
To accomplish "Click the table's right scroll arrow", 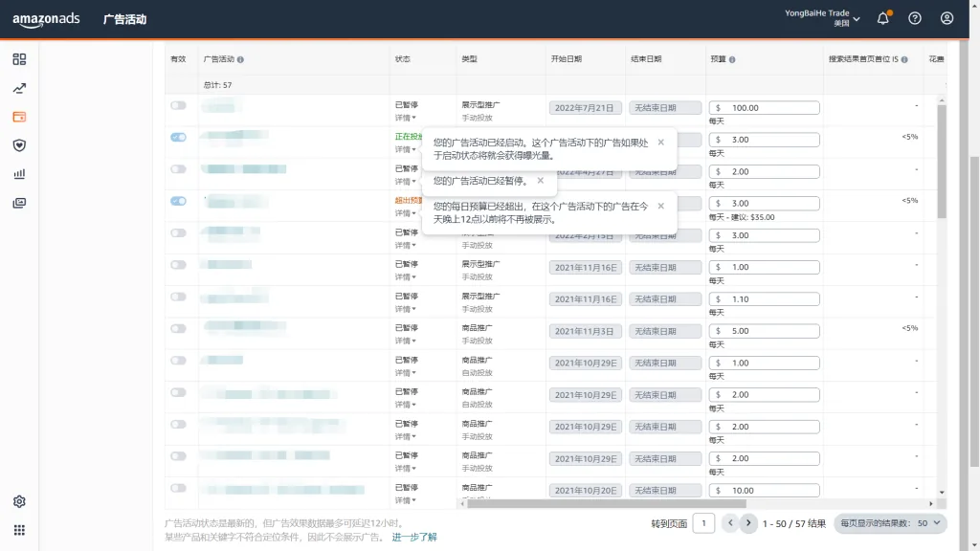I will [930, 503].
